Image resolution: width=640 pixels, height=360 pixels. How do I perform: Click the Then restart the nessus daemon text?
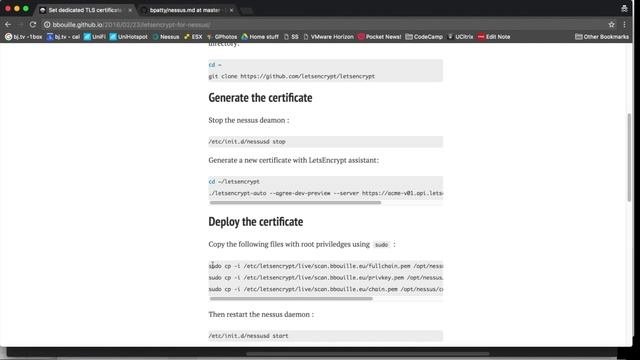point(261,314)
